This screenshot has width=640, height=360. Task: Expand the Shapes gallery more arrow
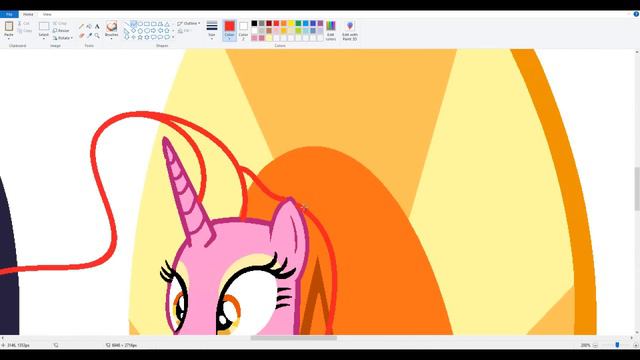173,37
